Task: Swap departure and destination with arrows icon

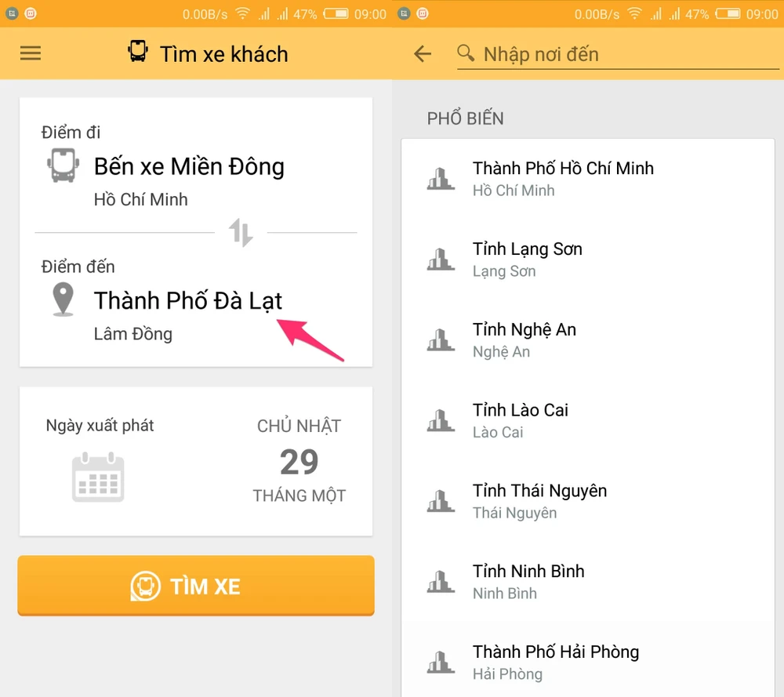Action: click(x=241, y=233)
